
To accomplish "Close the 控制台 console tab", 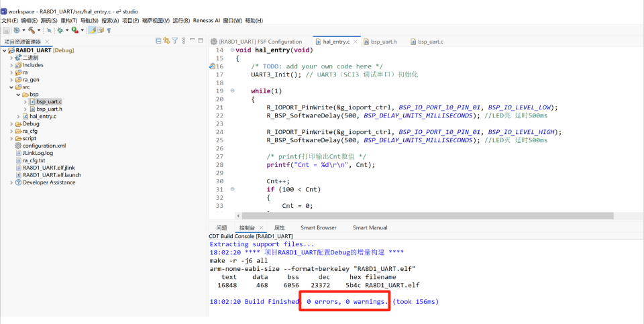I will [x=261, y=228].
